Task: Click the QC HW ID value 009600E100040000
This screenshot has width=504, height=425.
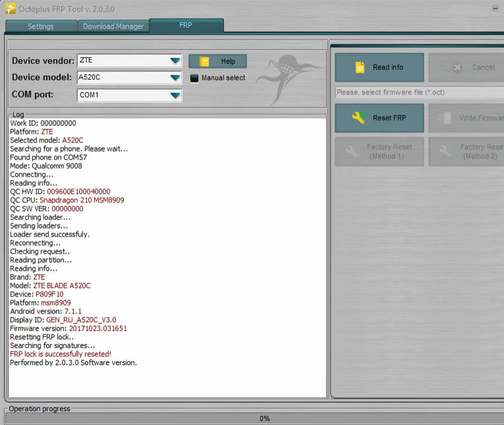Action: [79, 192]
